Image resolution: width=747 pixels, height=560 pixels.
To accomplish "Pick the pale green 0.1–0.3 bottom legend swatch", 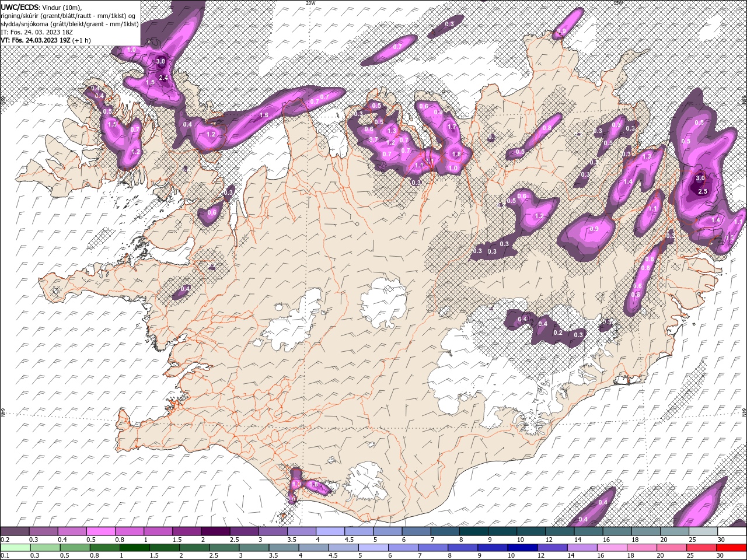I will [x=15, y=547].
